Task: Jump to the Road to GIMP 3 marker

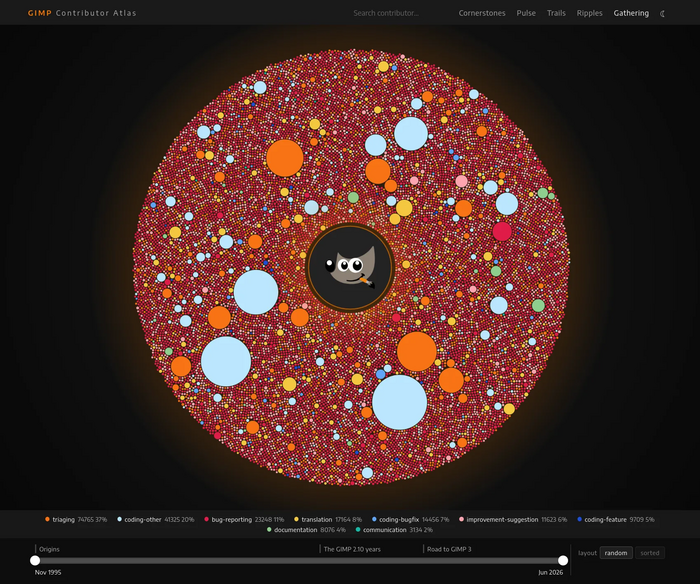Action: 449,549
